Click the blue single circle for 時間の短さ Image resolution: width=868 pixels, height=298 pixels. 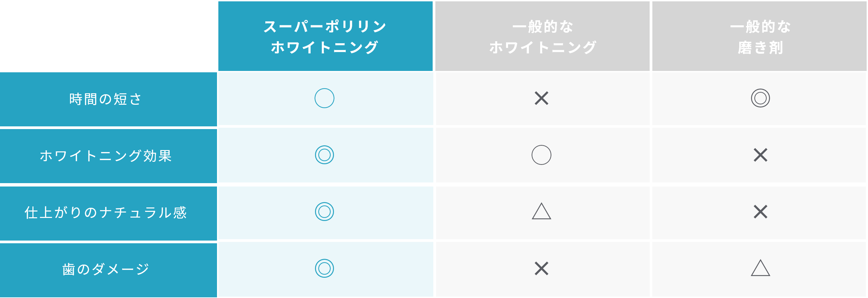pos(324,98)
